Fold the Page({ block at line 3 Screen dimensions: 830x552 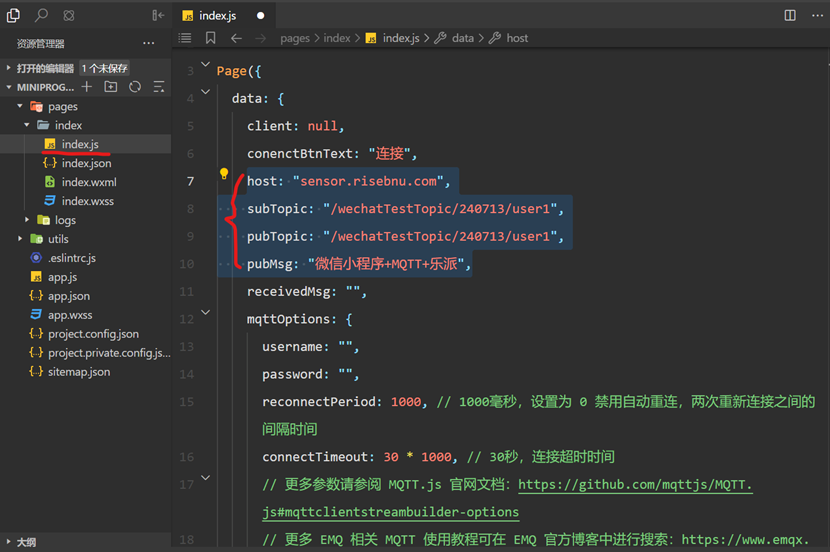tap(205, 65)
